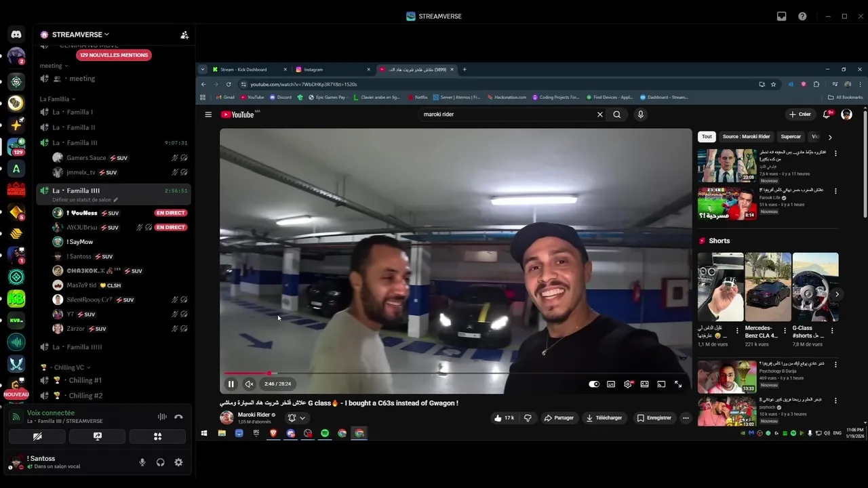This screenshot has height=488, width=868.
Task: Open the voice noise suppression waveform icon
Action: click(x=162, y=417)
